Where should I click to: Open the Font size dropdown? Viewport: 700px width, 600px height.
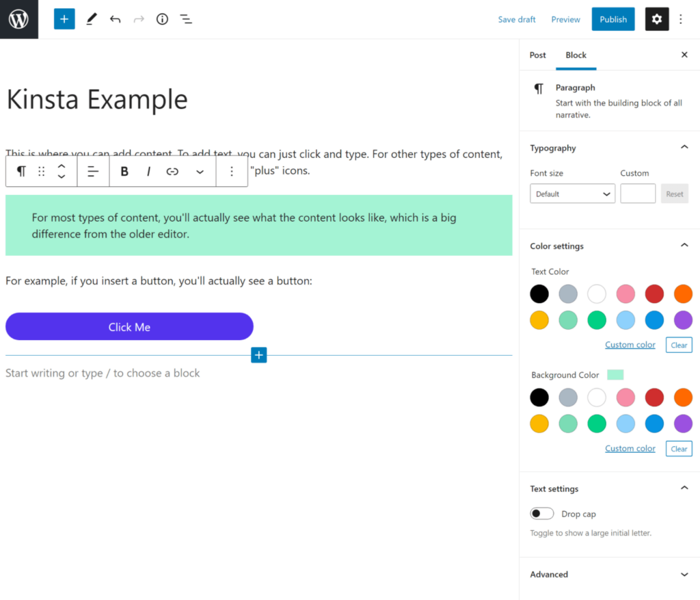point(572,194)
